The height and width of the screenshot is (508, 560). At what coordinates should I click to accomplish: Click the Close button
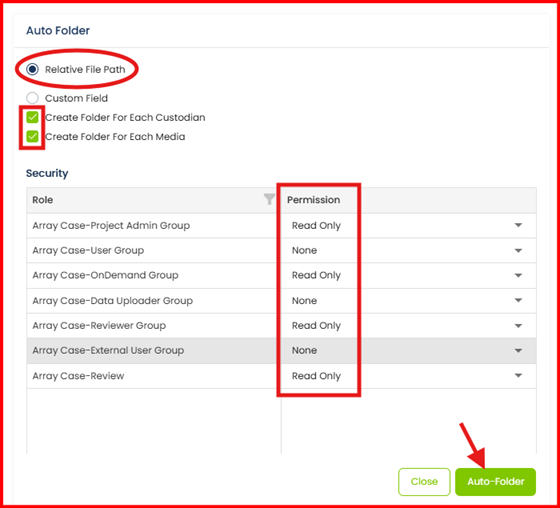pos(424,482)
